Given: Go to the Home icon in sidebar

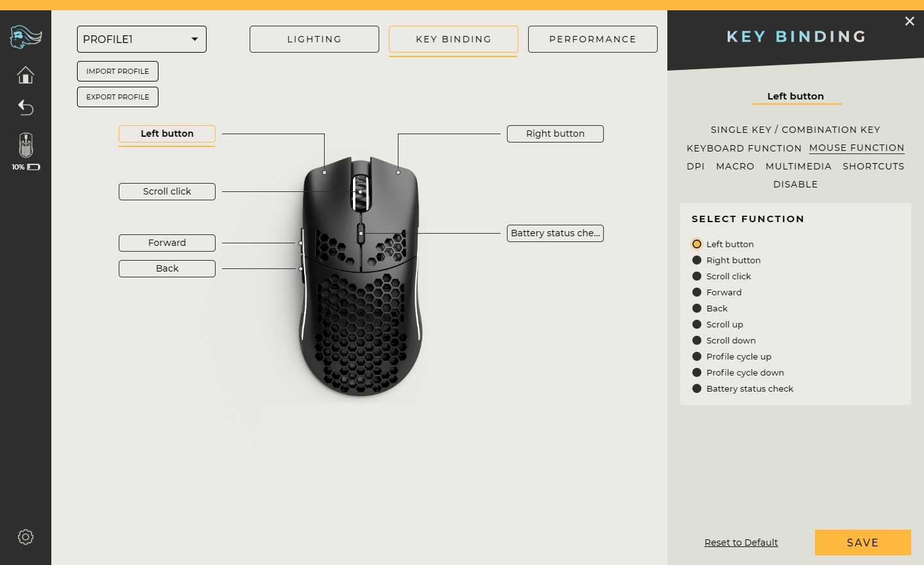Looking at the screenshot, I should (x=26, y=75).
